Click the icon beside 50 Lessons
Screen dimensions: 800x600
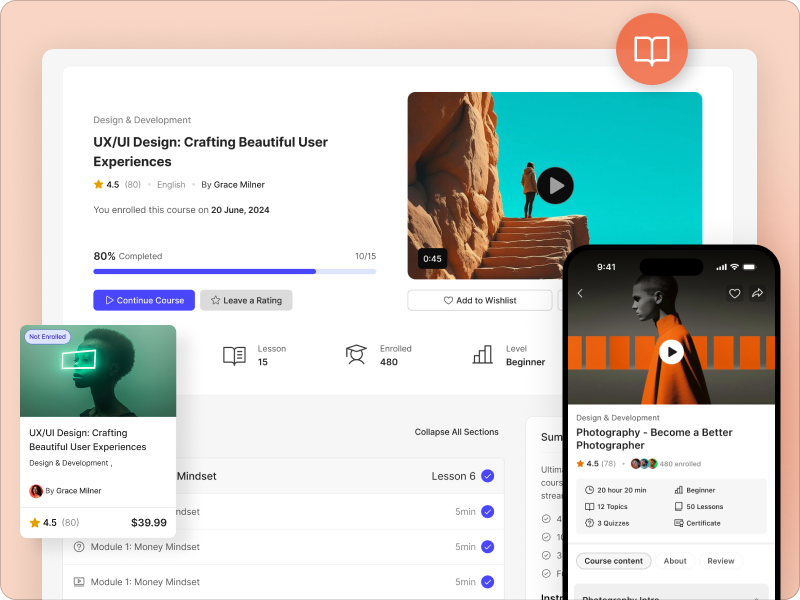pos(679,507)
